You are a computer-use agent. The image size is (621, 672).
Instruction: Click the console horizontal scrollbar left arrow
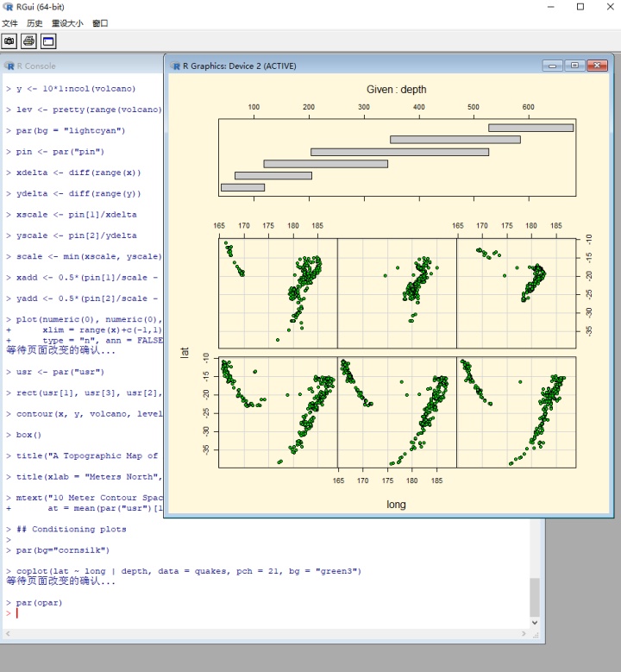[x=8, y=633]
